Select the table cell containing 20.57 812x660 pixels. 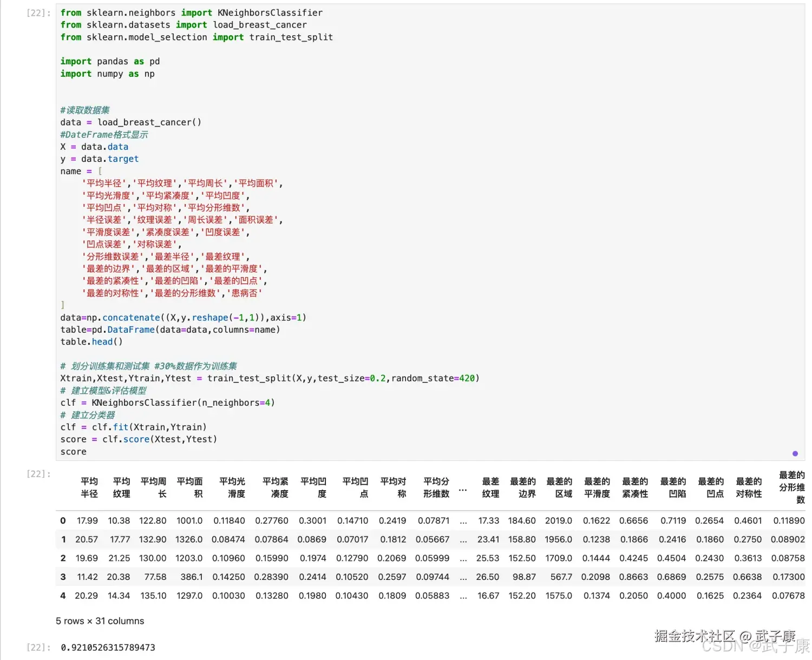(x=87, y=539)
